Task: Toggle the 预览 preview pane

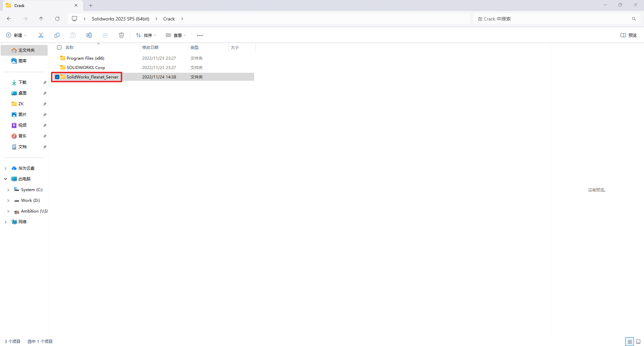Action: 629,35
